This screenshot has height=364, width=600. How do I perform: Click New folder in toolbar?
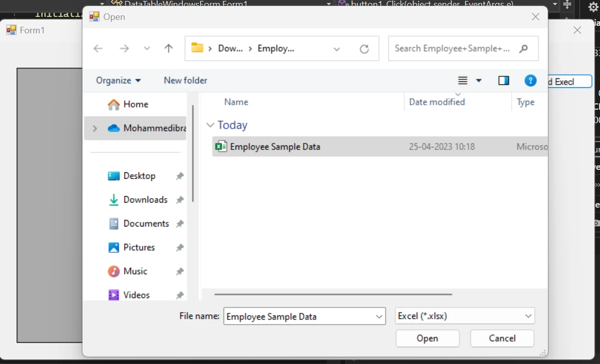coord(185,80)
